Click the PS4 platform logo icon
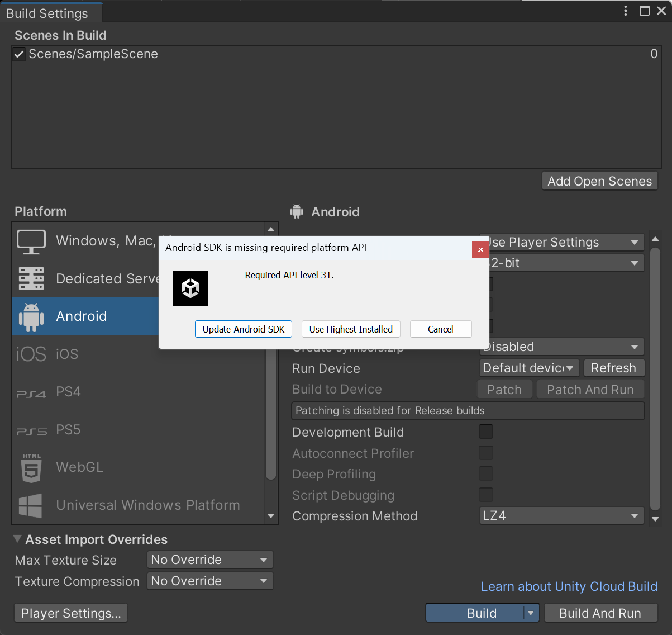This screenshot has height=635, width=672. click(31, 394)
